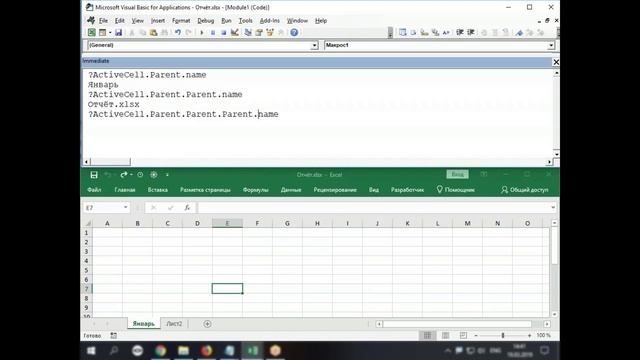The image size is (640, 360).
Task: Open the Файл tab in Excel
Action: [x=94, y=190]
